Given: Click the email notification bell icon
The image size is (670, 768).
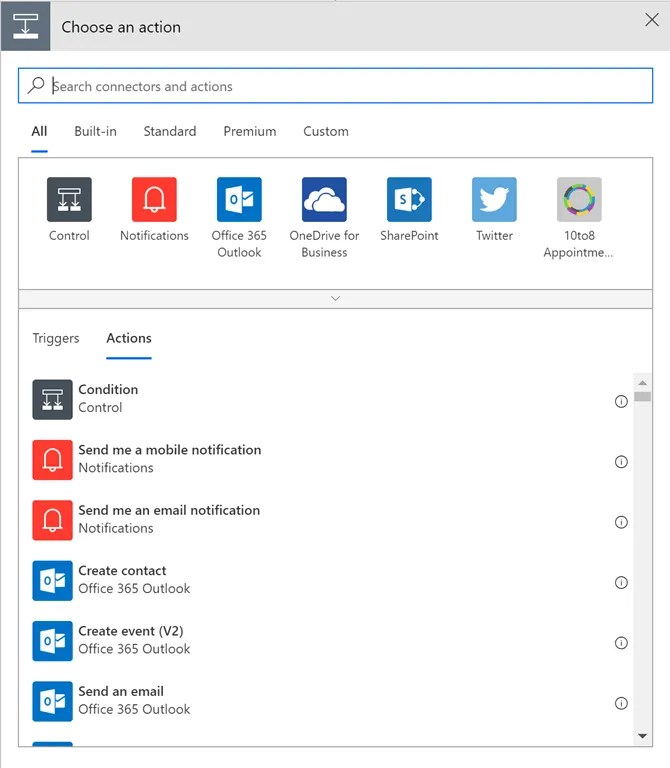Looking at the screenshot, I should point(52,520).
